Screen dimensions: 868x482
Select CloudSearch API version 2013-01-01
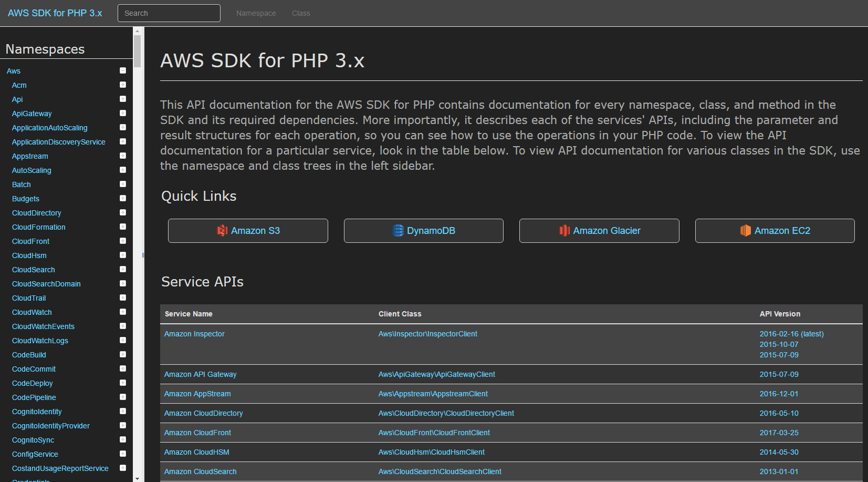coord(779,471)
